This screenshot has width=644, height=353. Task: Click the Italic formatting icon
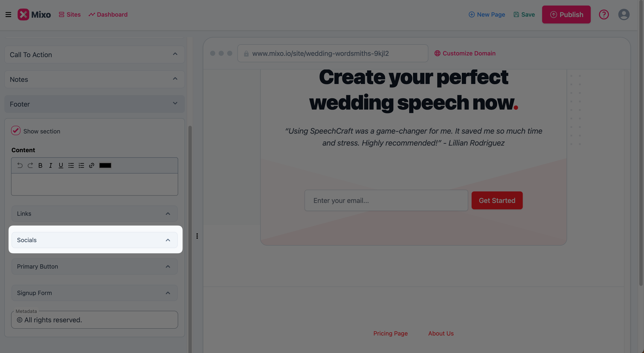tap(51, 165)
